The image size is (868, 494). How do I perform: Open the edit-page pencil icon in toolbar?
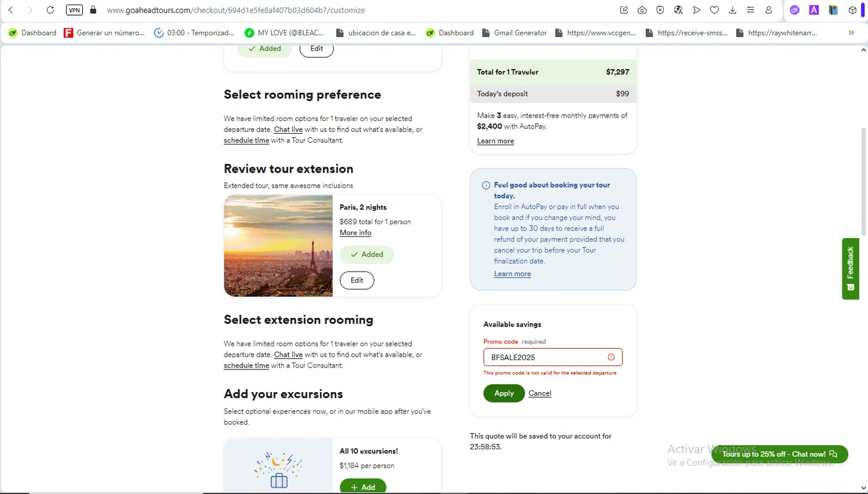(x=624, y=10)
